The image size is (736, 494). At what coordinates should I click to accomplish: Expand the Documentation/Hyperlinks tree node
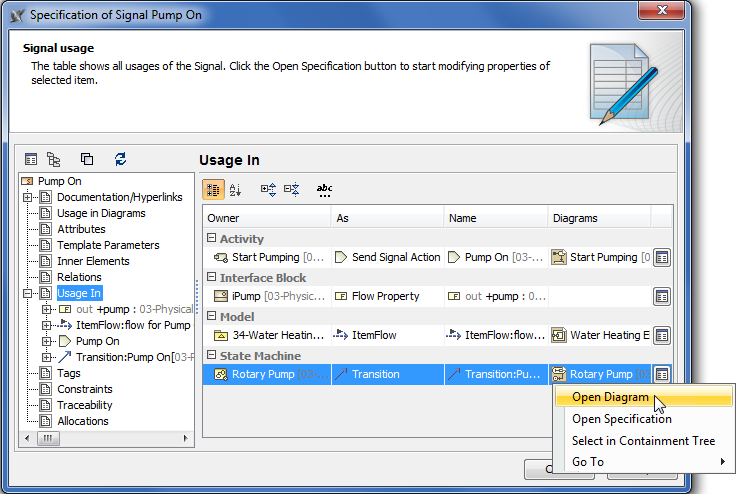[x=28, y=197]
